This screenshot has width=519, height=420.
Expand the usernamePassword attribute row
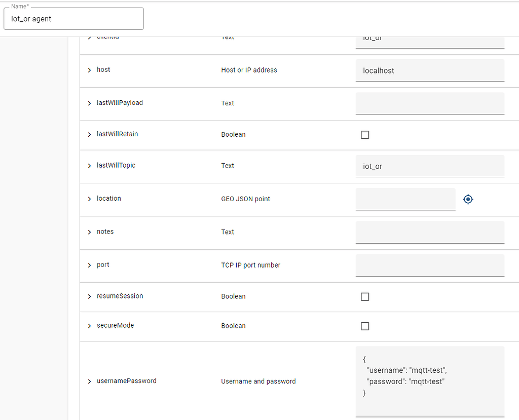pyautogui.click(x=89, y=381)
